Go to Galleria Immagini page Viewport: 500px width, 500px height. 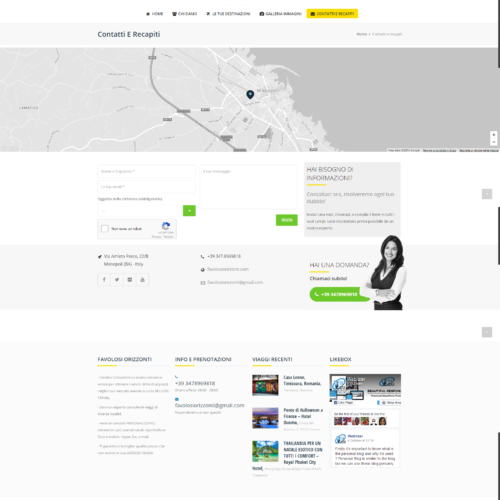tap(280, 14)
